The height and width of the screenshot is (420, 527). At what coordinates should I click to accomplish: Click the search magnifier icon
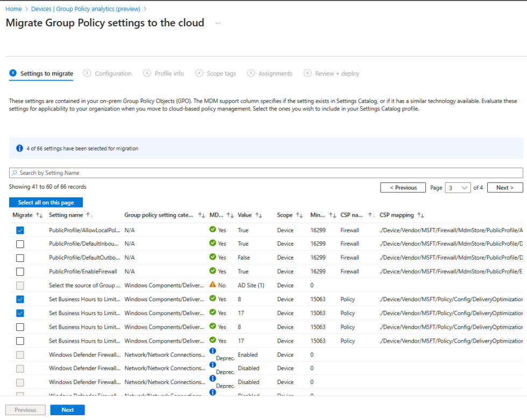point(15,172)
